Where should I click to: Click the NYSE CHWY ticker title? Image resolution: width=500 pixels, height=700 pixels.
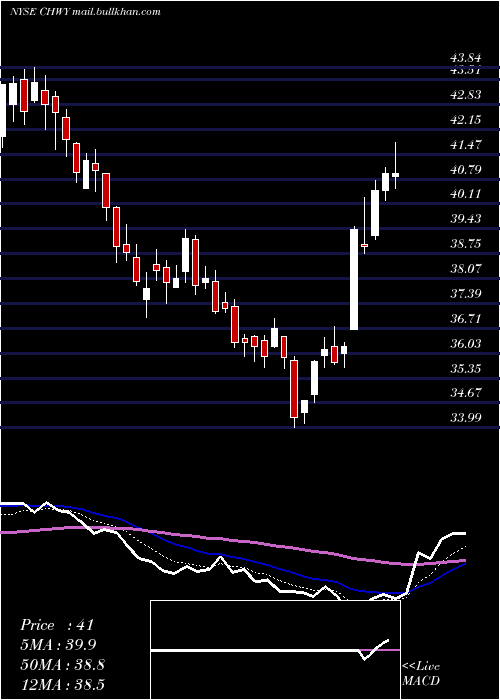[x=85, y=12]
